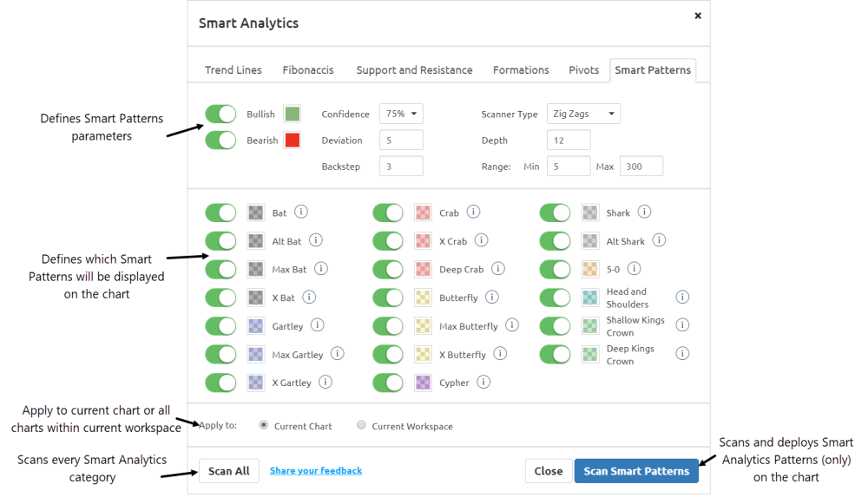Show info for X Gartley pattern
The width and height of the screenshot is (868, 504).
point(325,383)
